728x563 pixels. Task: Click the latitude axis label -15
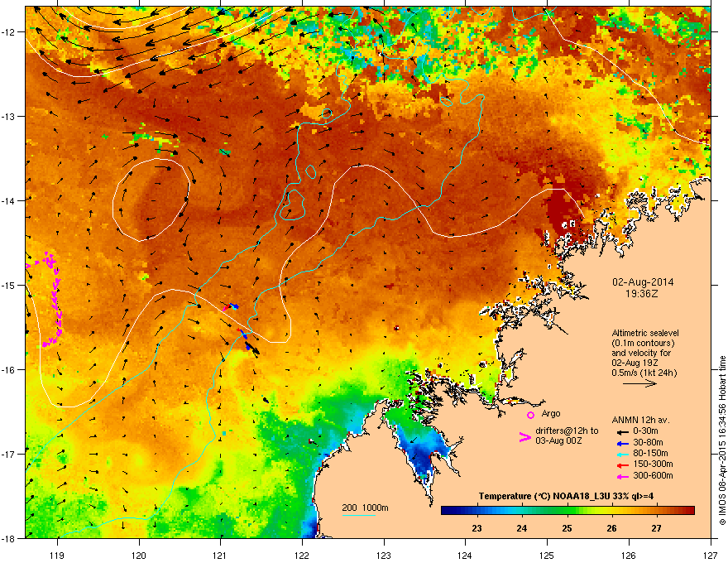click(x=9, y=285)
